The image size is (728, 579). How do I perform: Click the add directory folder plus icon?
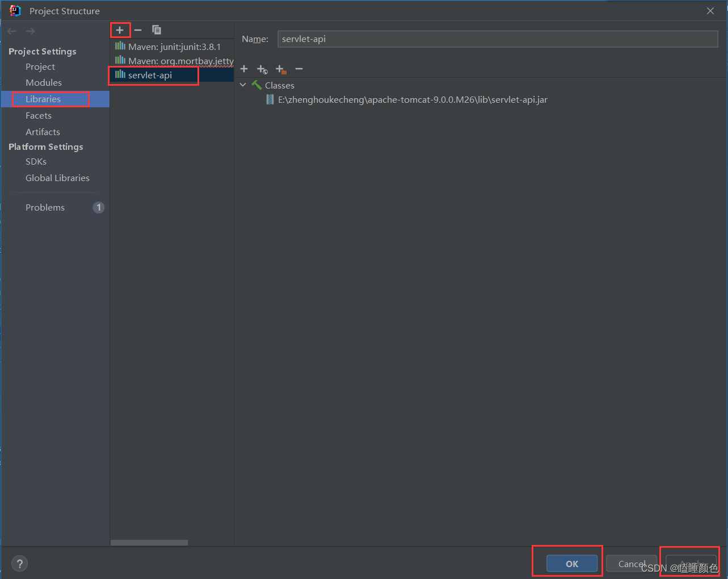[x=281, y=69]
